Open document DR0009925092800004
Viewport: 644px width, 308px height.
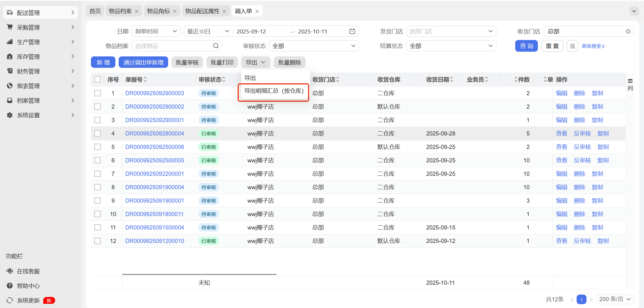coord(154,133)
